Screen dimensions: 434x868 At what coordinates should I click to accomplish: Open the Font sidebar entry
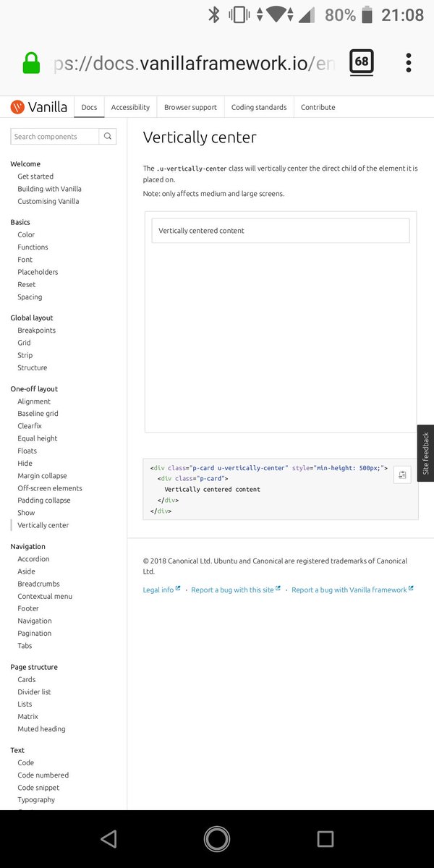tap(25, 259)
